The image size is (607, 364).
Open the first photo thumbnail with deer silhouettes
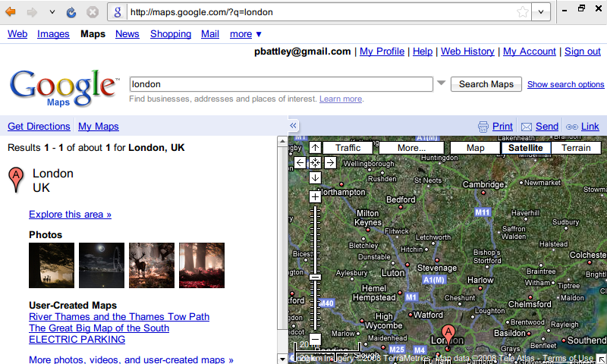(x=52, y=265)
